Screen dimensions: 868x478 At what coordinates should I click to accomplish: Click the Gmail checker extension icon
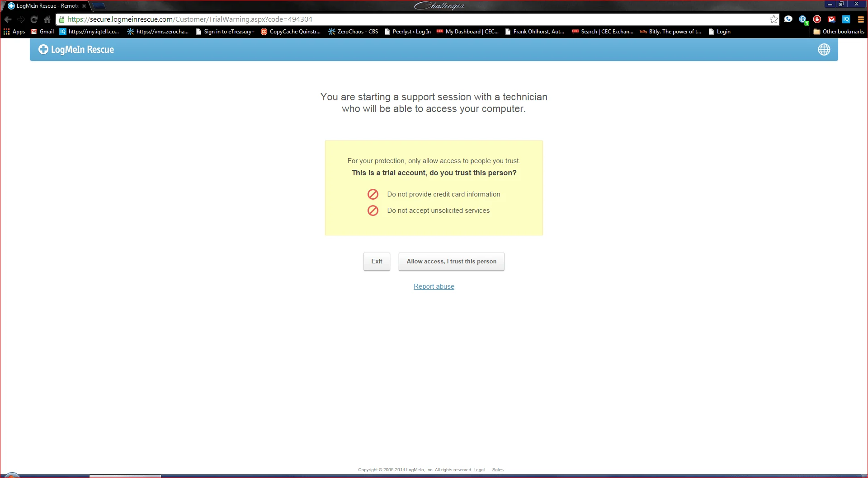coord(831,19)
